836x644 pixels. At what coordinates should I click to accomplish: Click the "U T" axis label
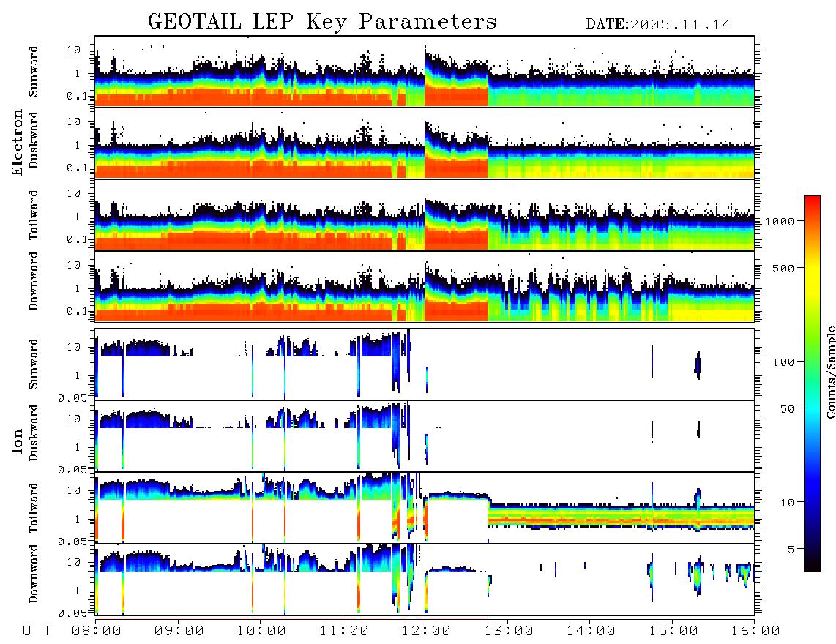pyautogui.click(x=37, y=632)
